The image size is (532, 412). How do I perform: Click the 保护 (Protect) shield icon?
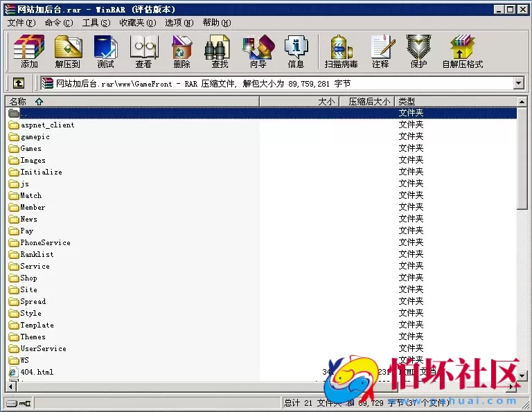coord(418,51)
